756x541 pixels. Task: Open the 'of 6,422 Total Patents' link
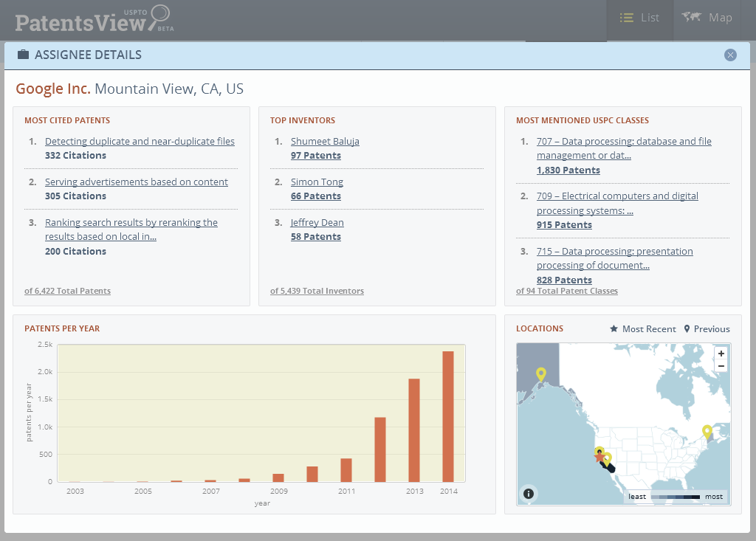[x=67, y=291]
